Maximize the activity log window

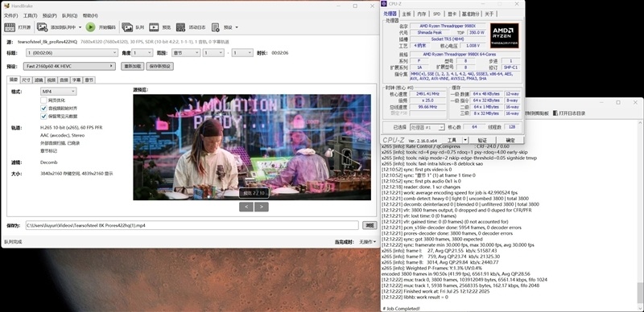618,103
